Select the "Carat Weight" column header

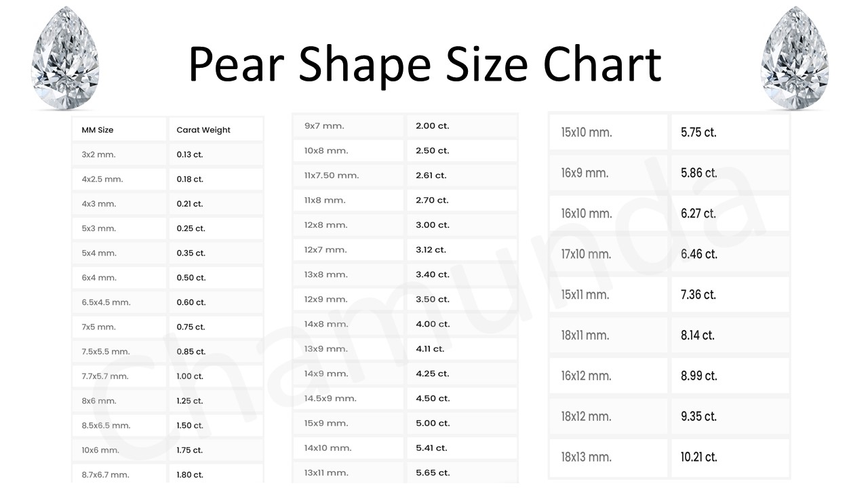click(203, 130)
